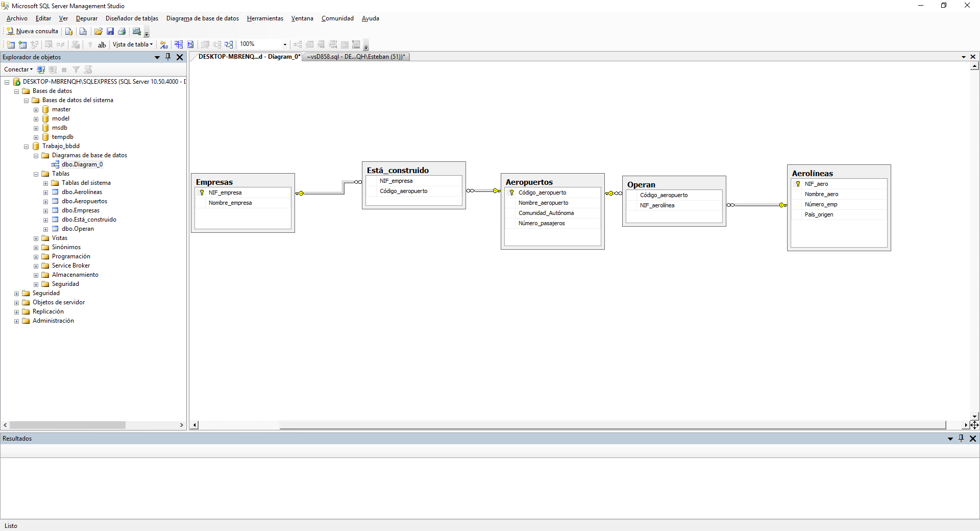Click the Set Primary Key icon
980x531 pixels.
pos(90,44)
